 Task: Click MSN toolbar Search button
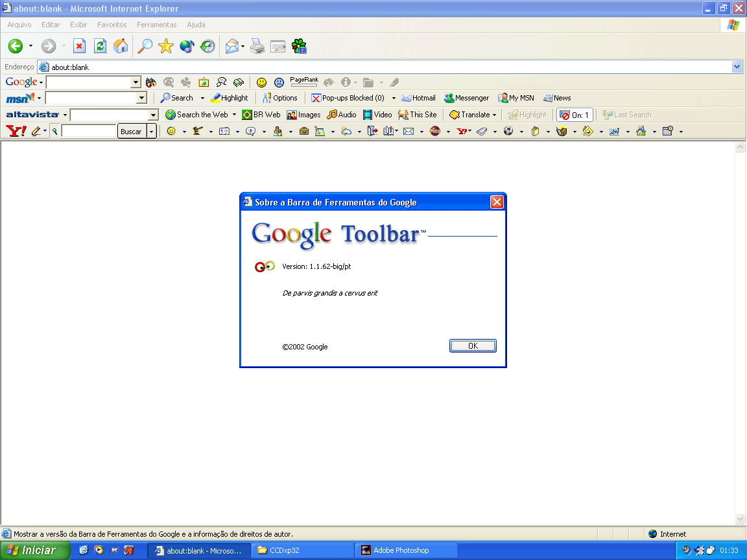point(177,98)
